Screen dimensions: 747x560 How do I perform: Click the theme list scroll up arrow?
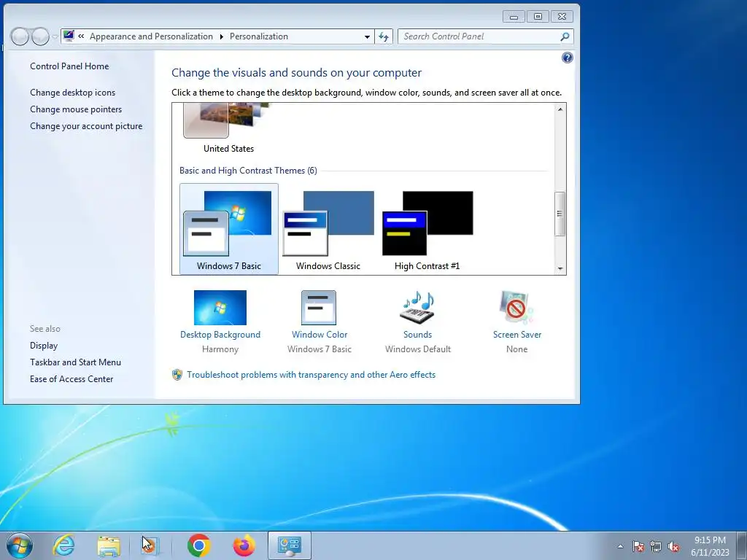tap(560, 109)
